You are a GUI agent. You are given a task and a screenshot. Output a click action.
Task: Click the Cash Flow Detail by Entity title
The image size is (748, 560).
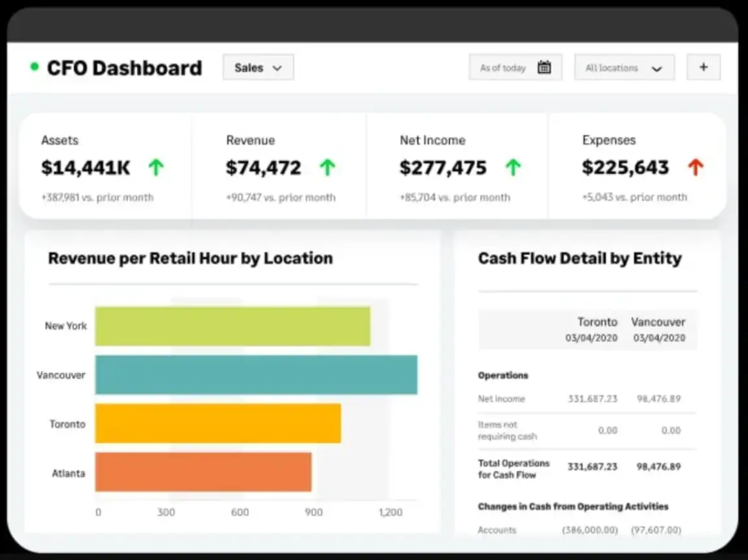tap(579, 258)
